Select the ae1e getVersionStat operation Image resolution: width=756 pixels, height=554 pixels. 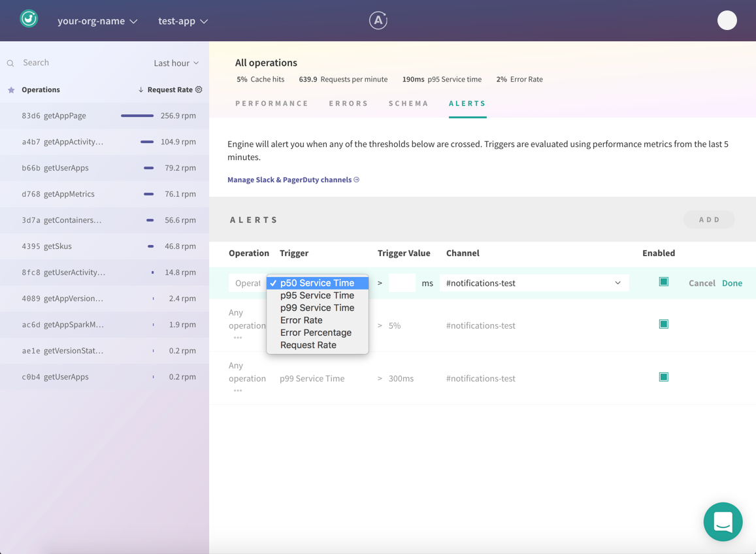[x=105, y=351]
